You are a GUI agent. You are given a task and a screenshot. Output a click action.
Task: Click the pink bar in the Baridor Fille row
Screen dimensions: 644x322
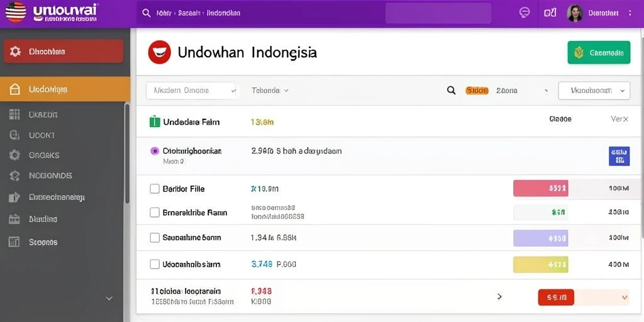click(x=540, y=189)
